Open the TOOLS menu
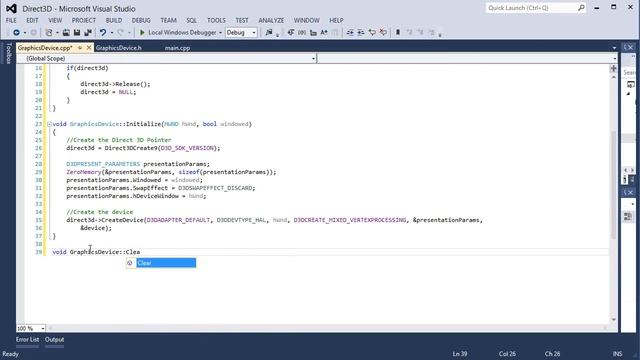This screenshot has height=360, width=640. (216, 20)
